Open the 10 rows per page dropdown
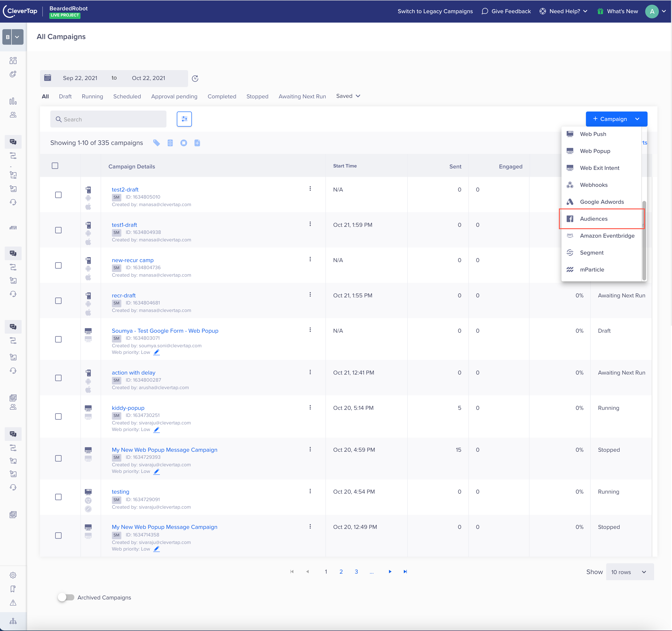This screenshot has height=631, width=672. 629,572
